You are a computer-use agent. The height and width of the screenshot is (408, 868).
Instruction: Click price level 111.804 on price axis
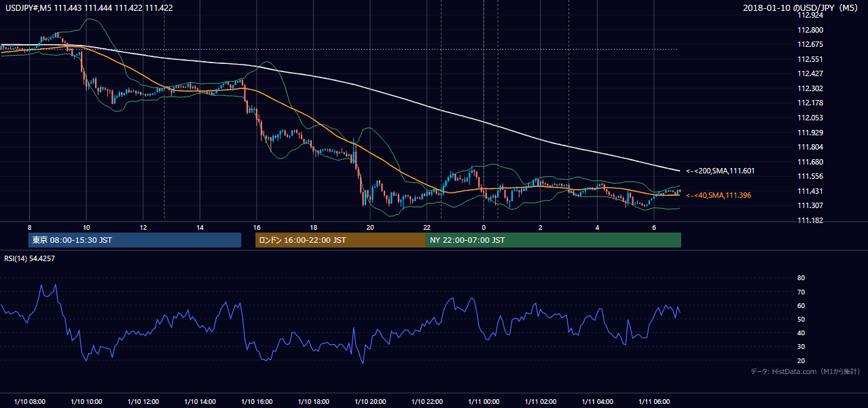click(x=810, y=147)
